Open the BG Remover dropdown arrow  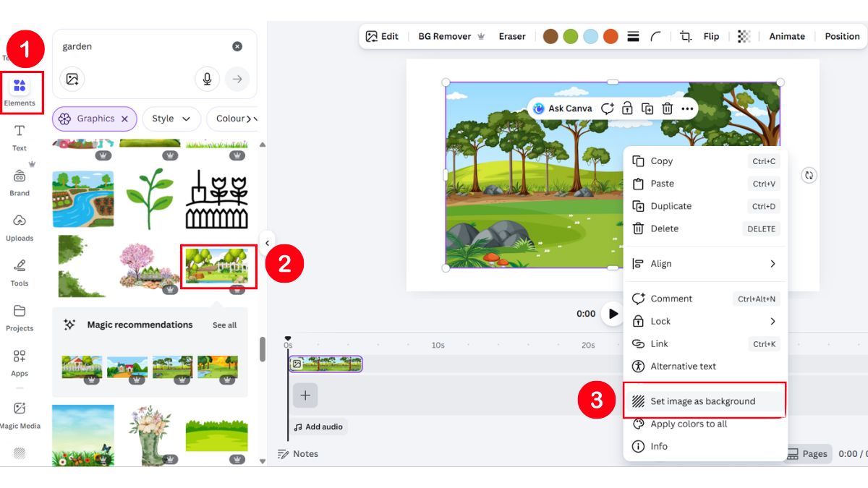(x=481, y=35)
